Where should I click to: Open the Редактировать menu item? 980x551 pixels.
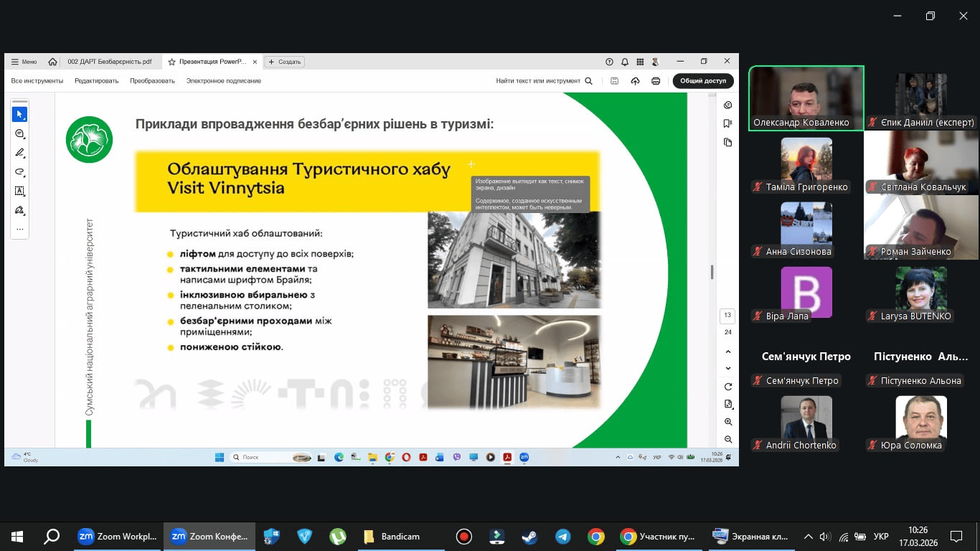pos(96,81)
